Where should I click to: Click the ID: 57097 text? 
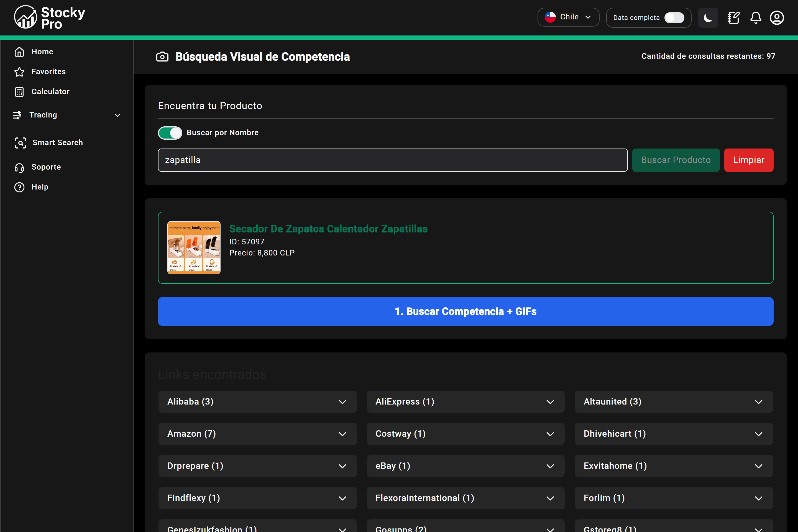247,242
